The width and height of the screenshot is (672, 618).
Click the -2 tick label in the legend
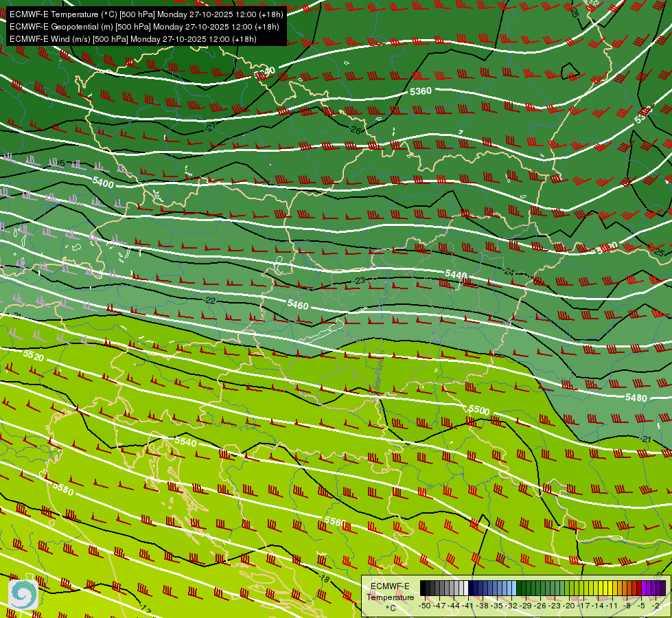[x=656, y=606]
